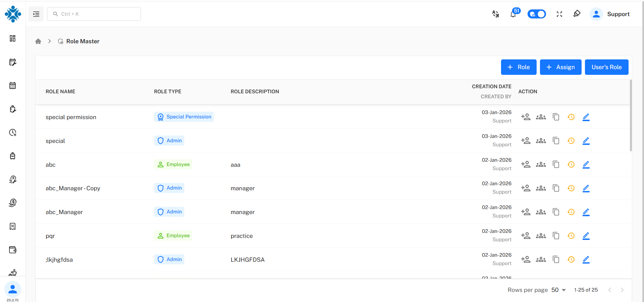Open the User's Role button
Viewport: 644px width, 302px height.
pos(606,67)
